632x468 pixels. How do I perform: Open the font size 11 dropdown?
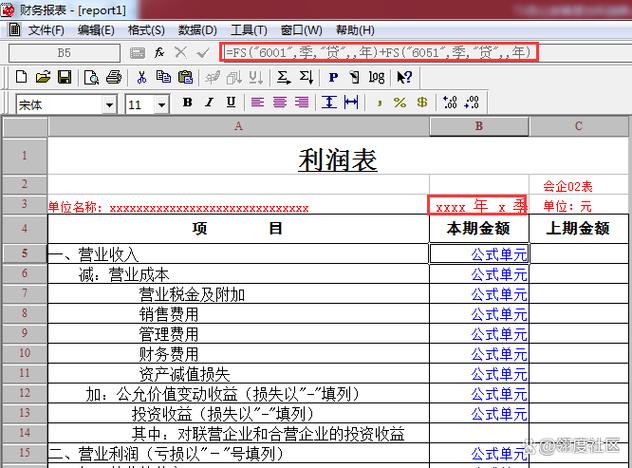[162, 105]
